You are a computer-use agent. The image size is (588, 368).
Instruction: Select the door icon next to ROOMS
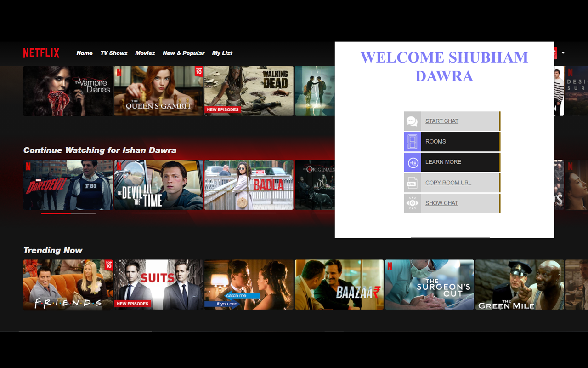(x=412, y=141)
